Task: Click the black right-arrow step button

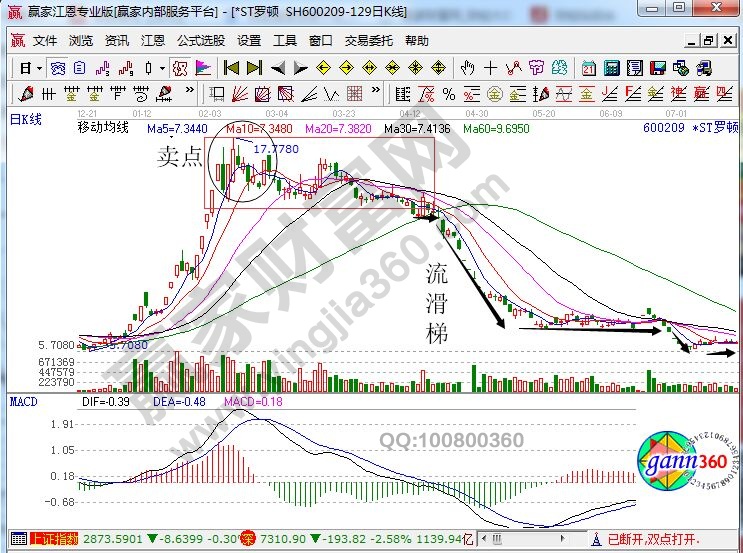Action: coord(299,68)
